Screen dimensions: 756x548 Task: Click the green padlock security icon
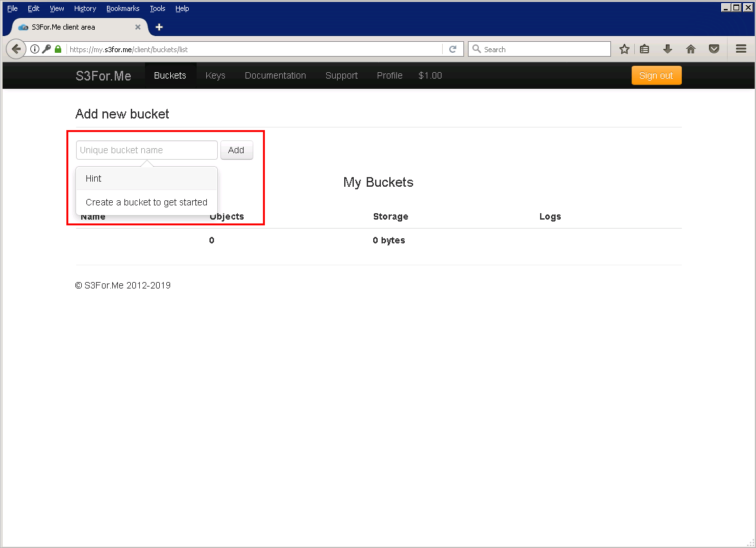pyautogui.click(x=58, y=49)
